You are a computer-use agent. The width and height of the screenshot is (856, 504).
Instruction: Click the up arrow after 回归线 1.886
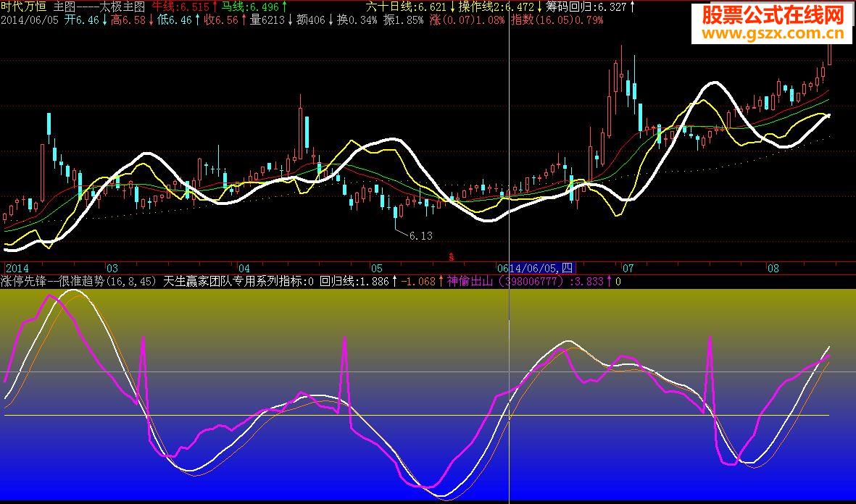click(394, 281)
